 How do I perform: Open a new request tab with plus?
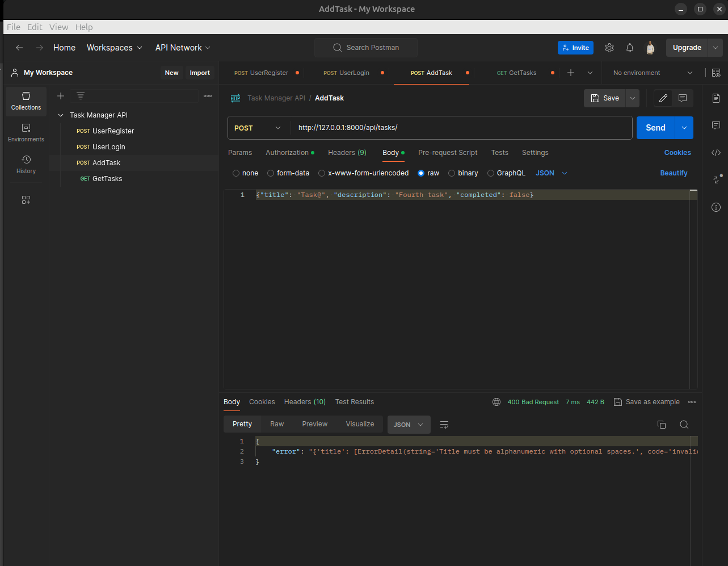pyautogui.click(x=571, y=73)
